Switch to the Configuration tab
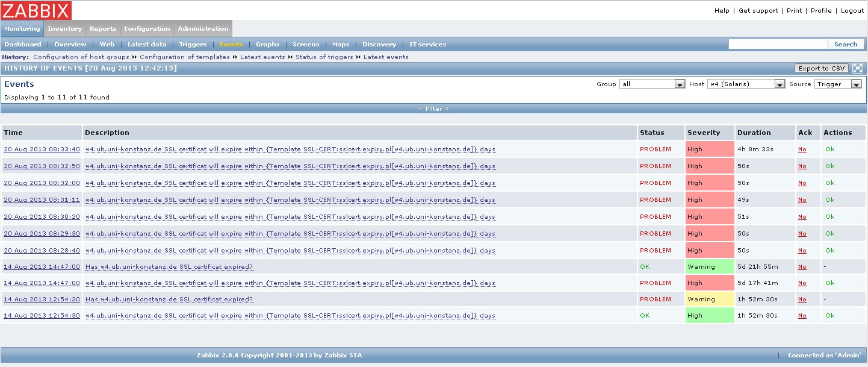Screen dimensions: 868x367 click(147, 28)
